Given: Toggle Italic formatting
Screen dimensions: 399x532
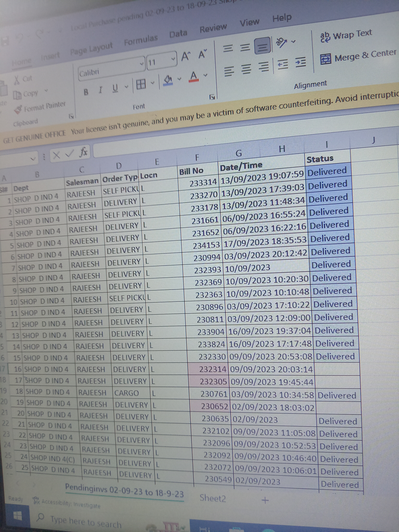Looking at the screenshot, I should (x=101, y=90).
